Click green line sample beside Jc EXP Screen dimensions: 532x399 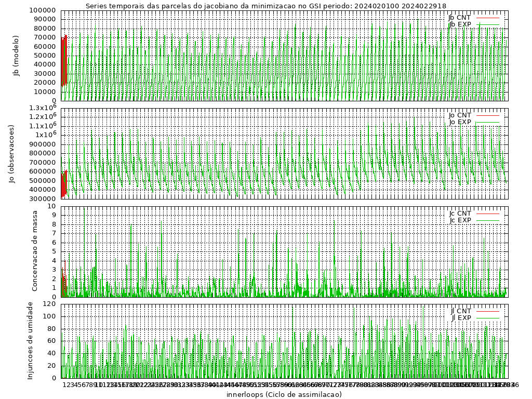click(x=488, y=220)
